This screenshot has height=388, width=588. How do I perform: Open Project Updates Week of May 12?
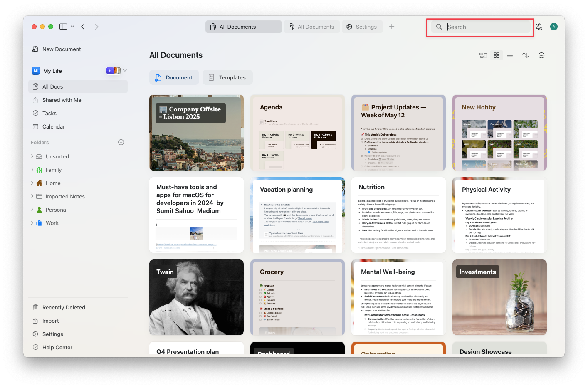(x=398, y=133)
